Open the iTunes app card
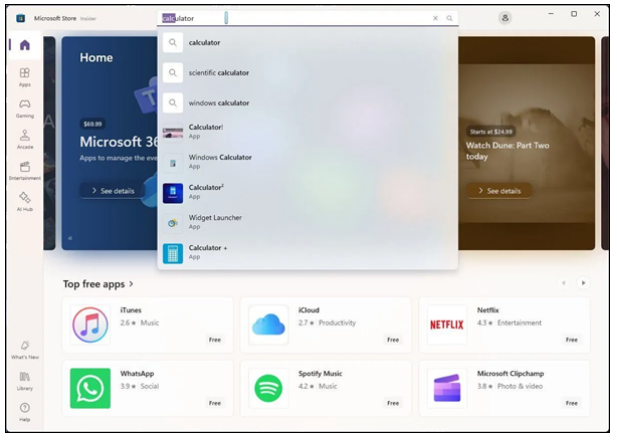The image size is (617, 441). coord(148,325)
